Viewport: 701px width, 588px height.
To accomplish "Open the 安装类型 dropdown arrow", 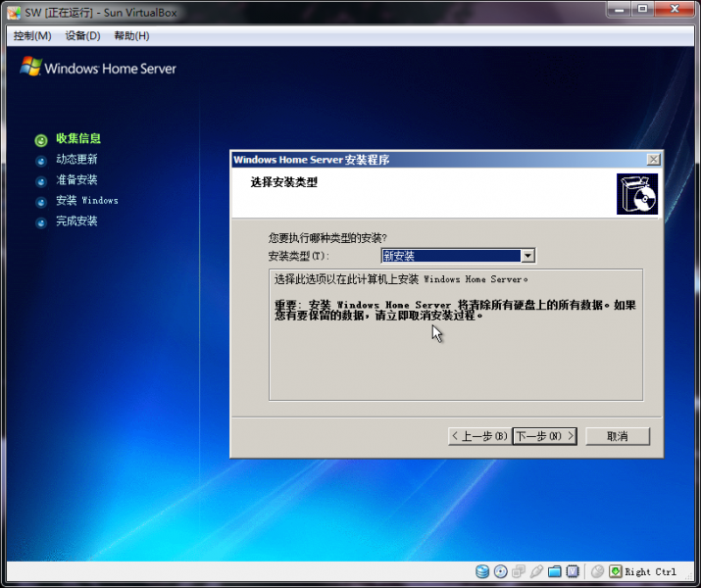I will pos(528,256).
